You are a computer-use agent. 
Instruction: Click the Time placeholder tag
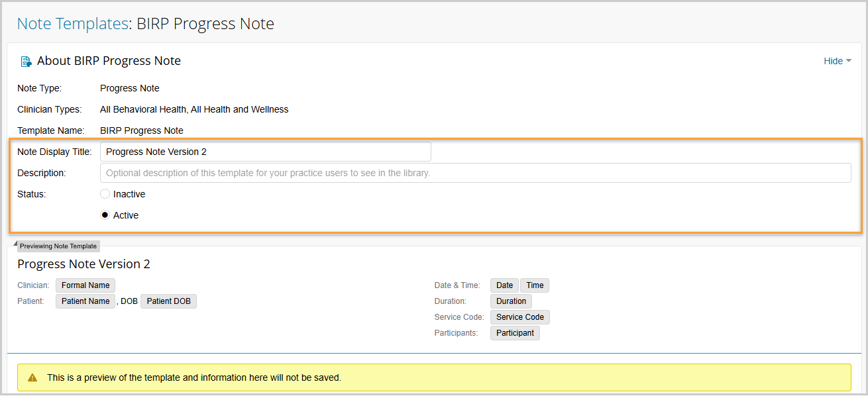535,285
